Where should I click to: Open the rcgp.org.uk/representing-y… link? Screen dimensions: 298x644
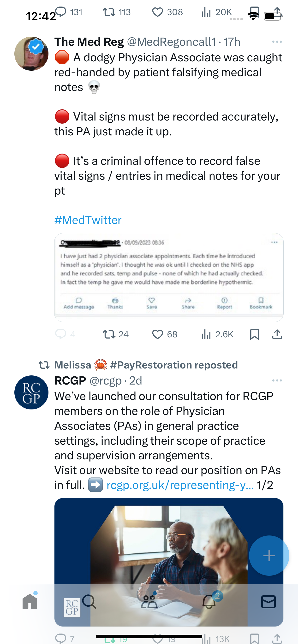tap(180, 485)
